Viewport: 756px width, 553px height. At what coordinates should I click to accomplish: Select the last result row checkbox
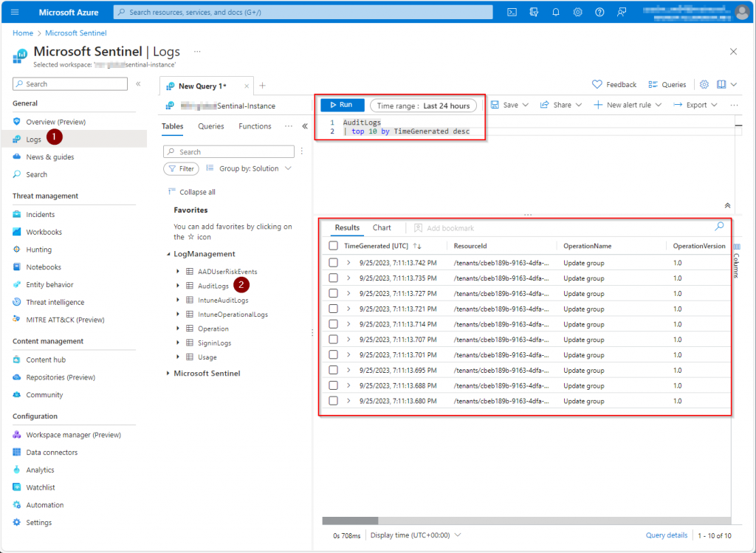point(334,400)
